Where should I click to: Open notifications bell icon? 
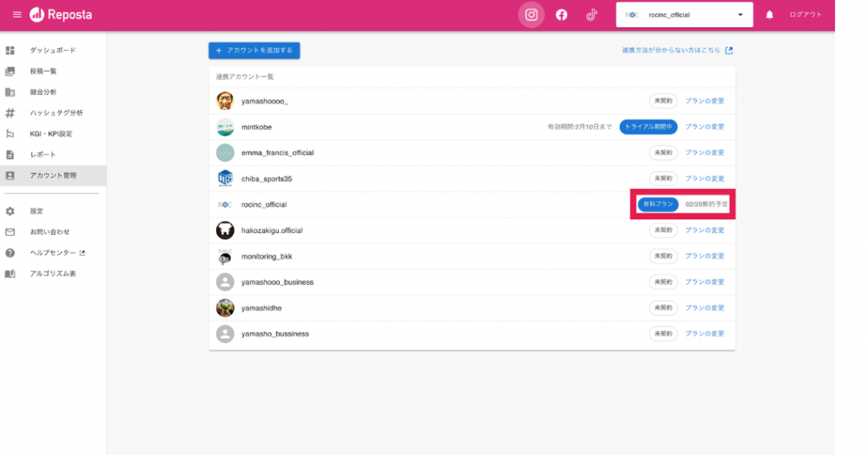point(770,15)
